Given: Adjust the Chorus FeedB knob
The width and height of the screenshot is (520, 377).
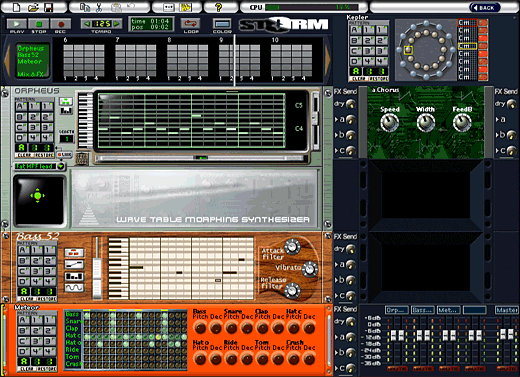Looking at the screenshot, I should point(462,123).
